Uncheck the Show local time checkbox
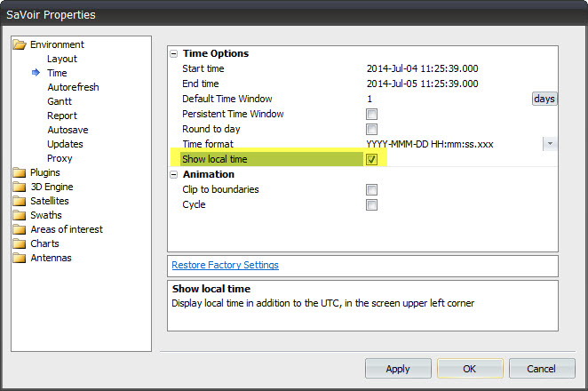Viewport: 588px width, 391px height. pos(371,159)
